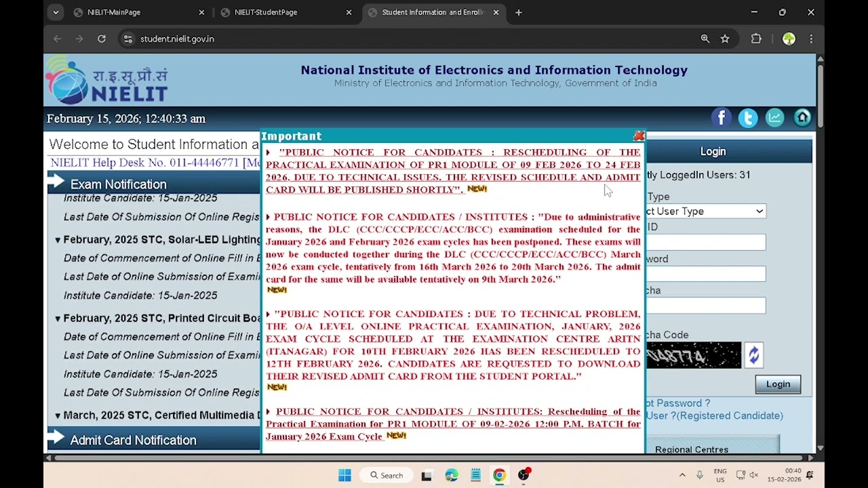Image resolution: width=868 pixels, height=488 pixels.
Task: Go to home via house icon
Action: [802, 118]
